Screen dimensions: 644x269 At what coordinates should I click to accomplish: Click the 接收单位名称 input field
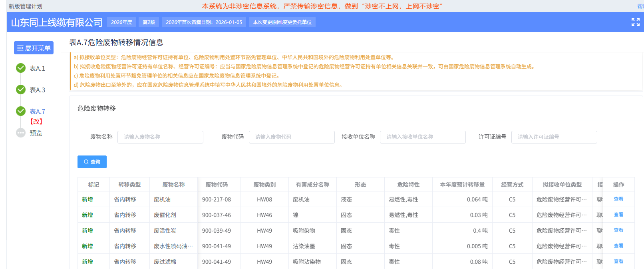[x=423, y=137]
